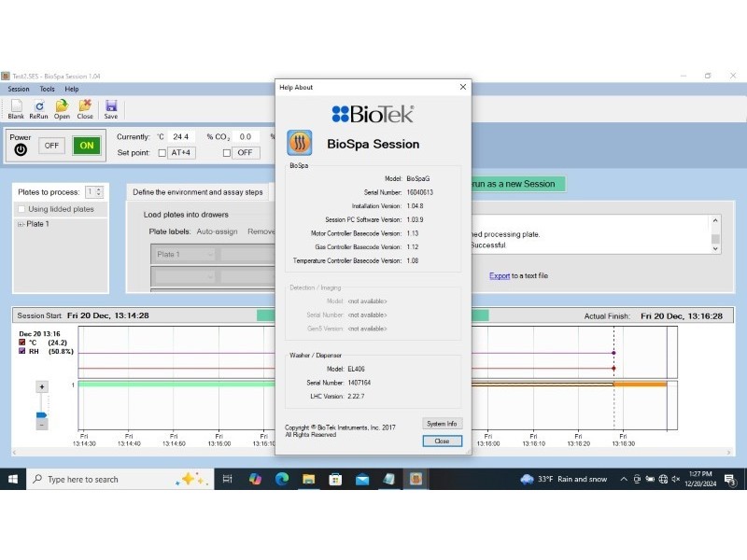Click the chart zoom slider handle
747x560 pixels.
[x=41, y=414]
